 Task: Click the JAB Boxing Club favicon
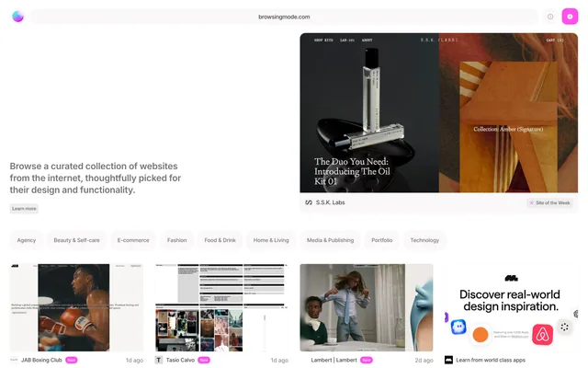pos(15,360)
